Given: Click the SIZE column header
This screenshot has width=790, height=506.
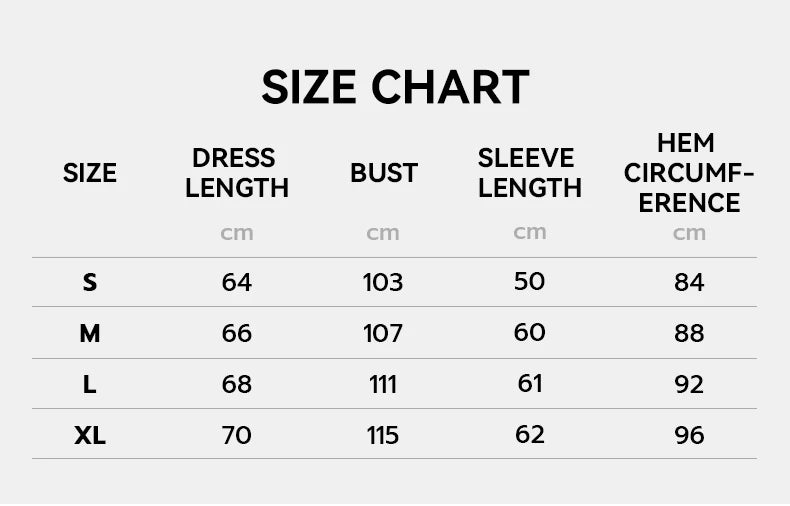Looking at the screenshot, I should (90, 173).
